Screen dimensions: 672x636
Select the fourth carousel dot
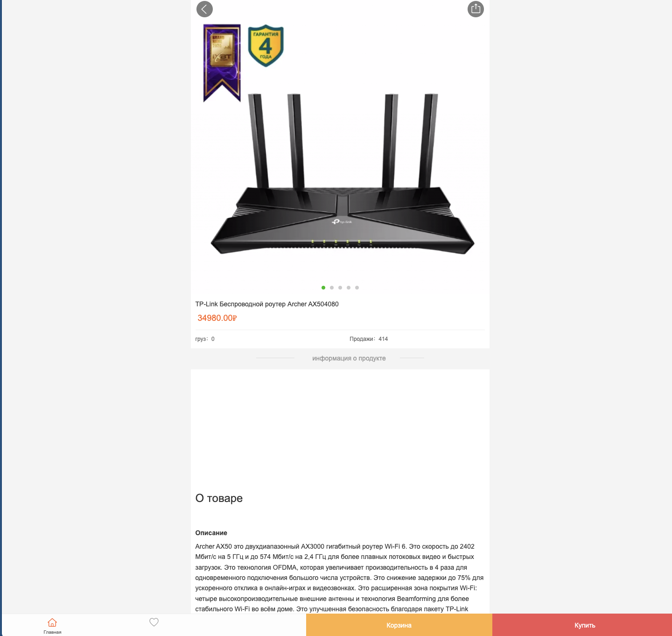(349, 288)
